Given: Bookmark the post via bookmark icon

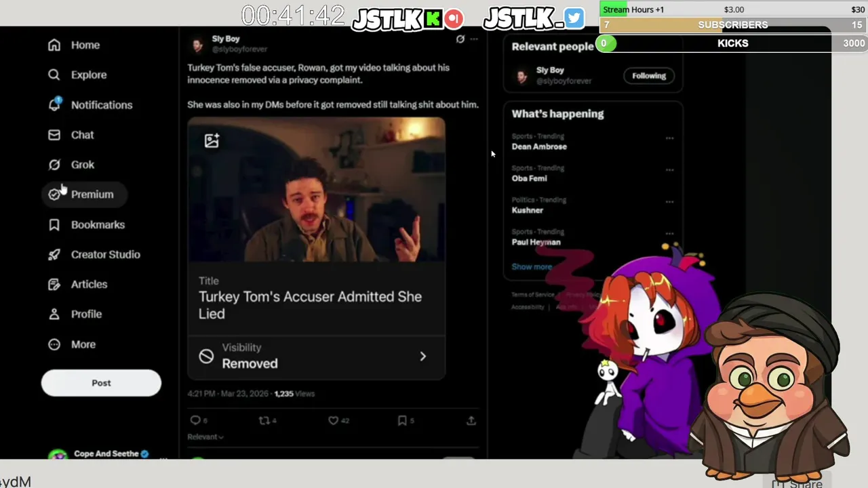Looking at the screenshot, I should click(402, 420).
